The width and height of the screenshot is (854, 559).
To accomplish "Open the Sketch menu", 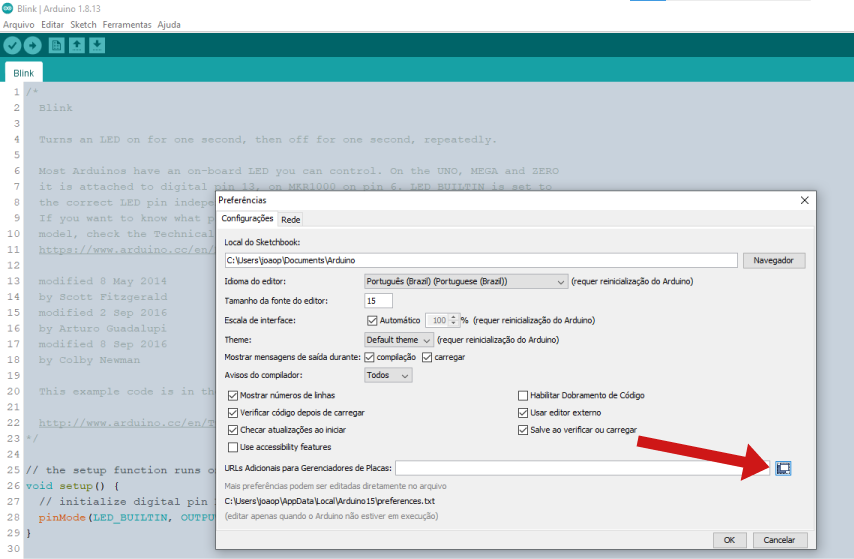I will [x=83, y=25].
